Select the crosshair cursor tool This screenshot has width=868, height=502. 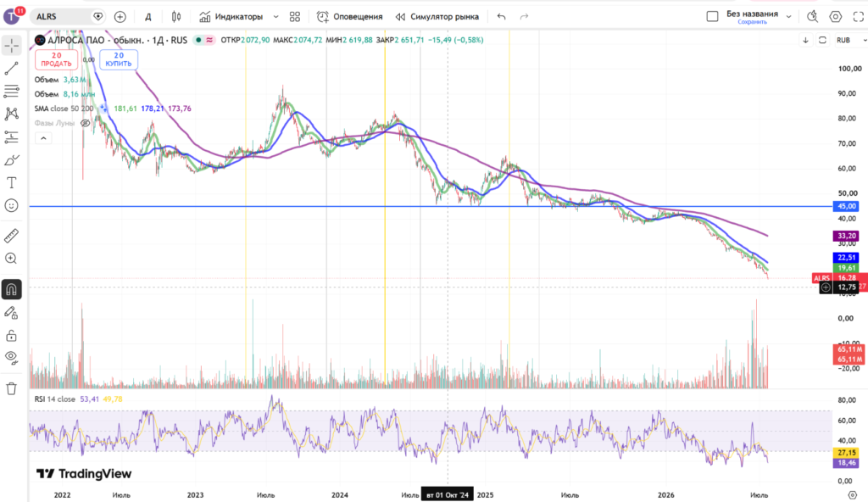pyautogui.click(x=12, y=46)
